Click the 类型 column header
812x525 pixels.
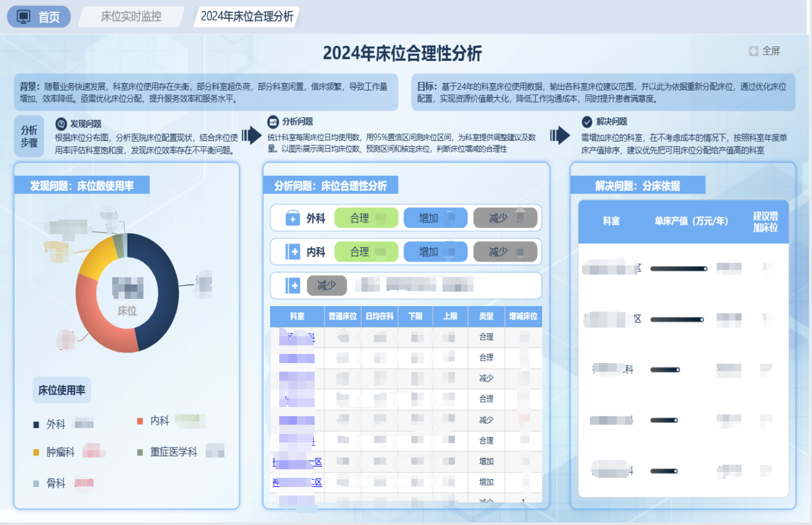[486, 317]
